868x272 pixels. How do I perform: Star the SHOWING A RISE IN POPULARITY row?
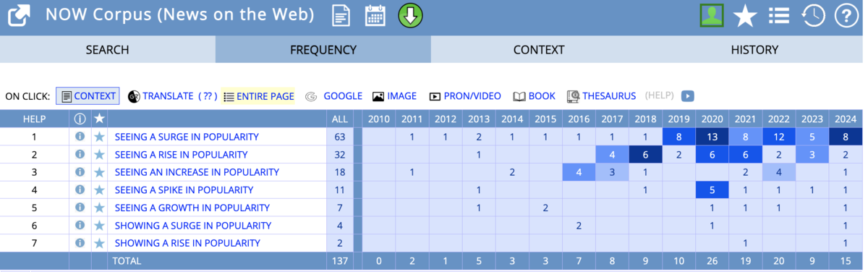pyautogui.click(x=99, y=243)
